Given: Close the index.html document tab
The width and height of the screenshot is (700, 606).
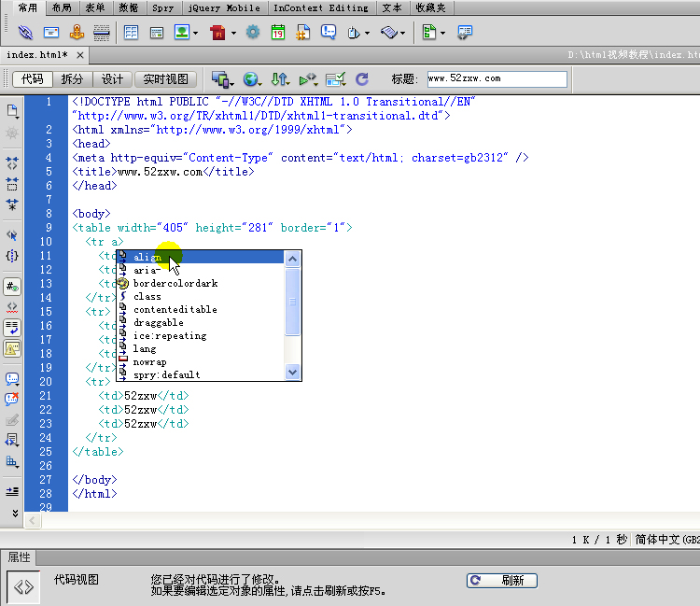Looking at the screenshot, I should (80, 55).
